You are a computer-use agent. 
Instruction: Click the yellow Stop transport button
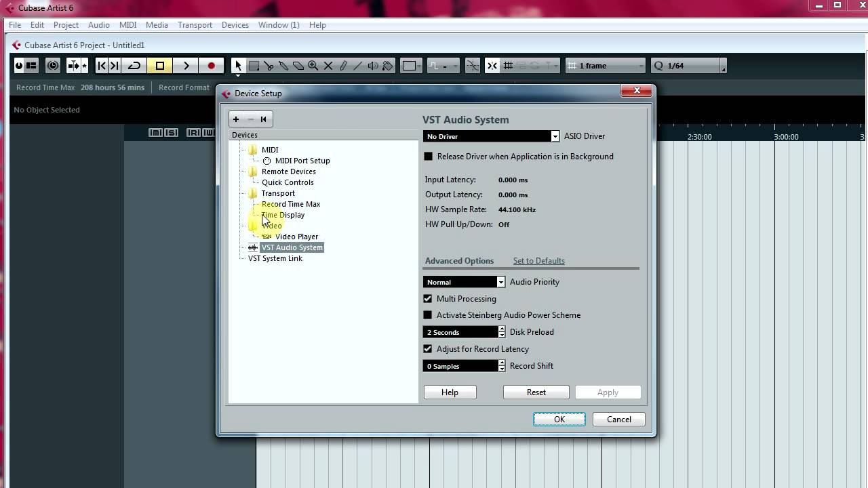tap(160, 66)
